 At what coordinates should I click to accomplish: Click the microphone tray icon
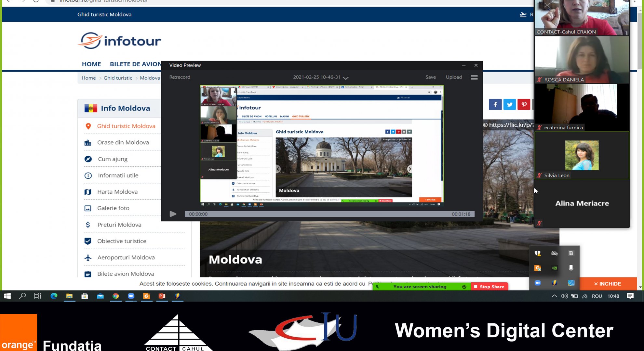[571, 268]
